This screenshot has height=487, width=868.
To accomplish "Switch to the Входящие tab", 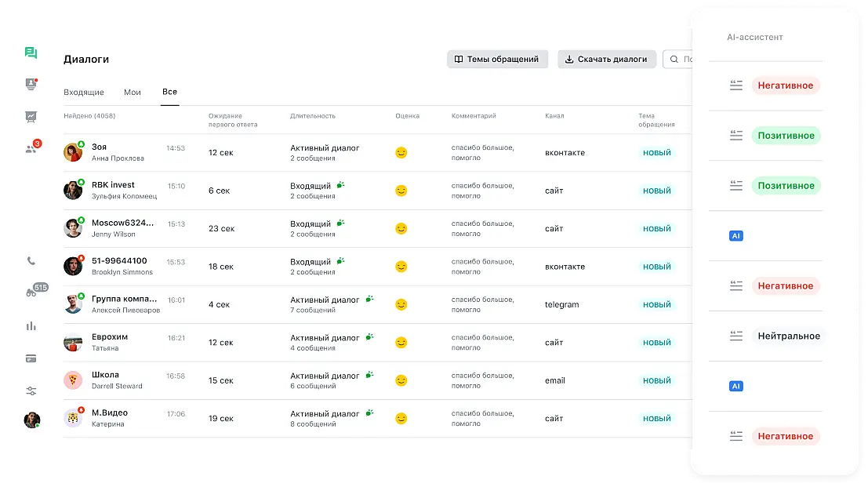I will click(84, 93).
